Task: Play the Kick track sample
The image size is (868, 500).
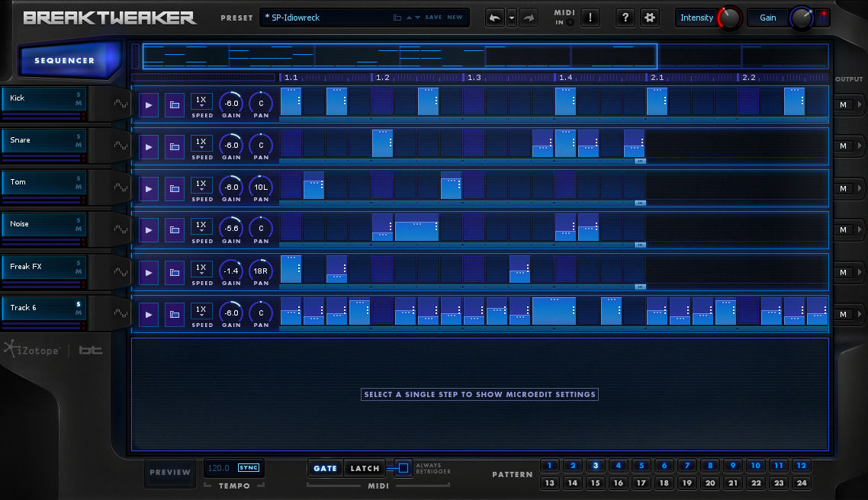Action: [x=149, y=104]
